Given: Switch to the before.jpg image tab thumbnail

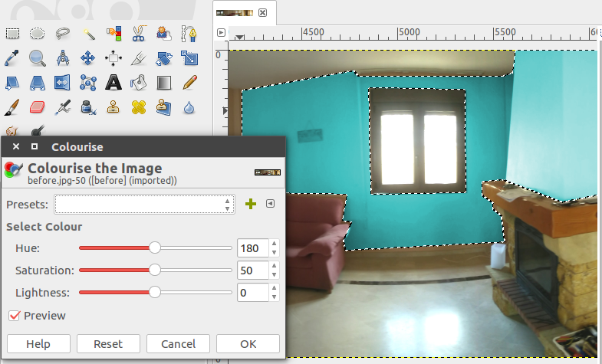Looking at the screenshot, I should click(x=235, y=13).
